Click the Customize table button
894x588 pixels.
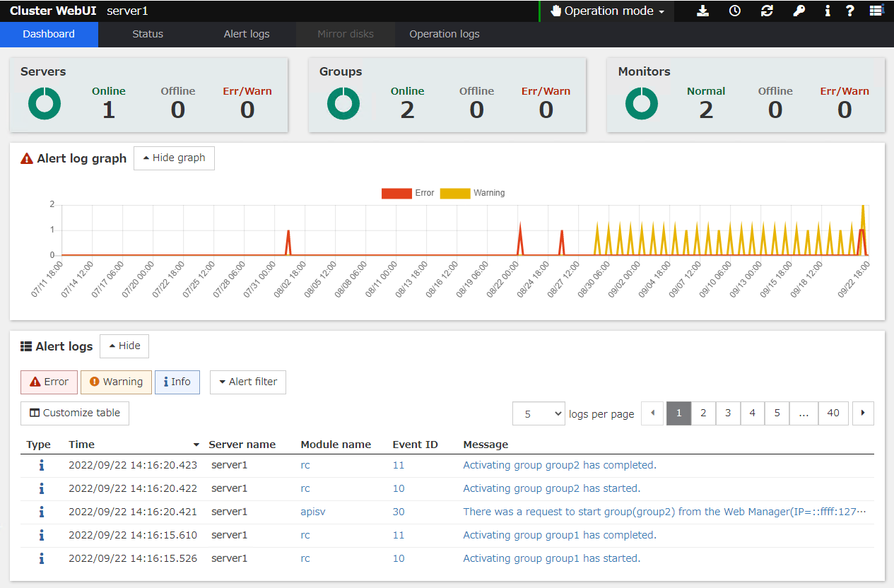point(75,413)
